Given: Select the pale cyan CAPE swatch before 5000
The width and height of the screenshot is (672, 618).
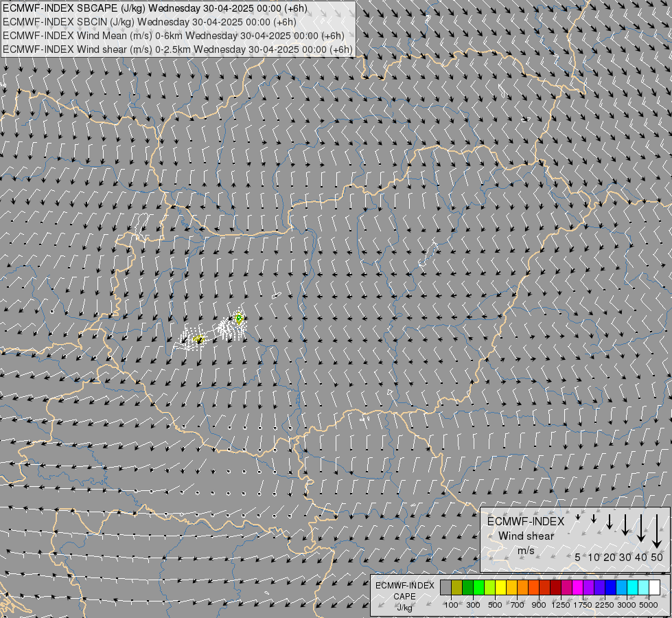Looking at the screenshot, I should click(644, 588).
